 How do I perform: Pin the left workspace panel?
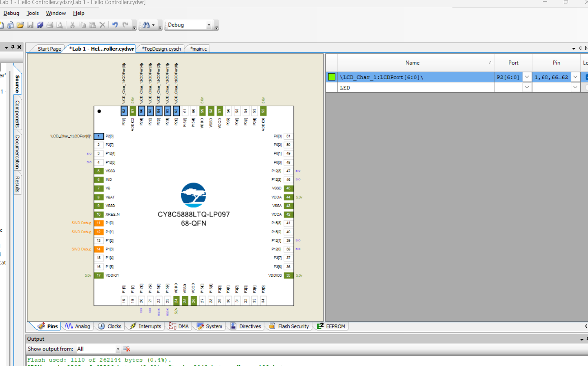(x=13, y=47)
